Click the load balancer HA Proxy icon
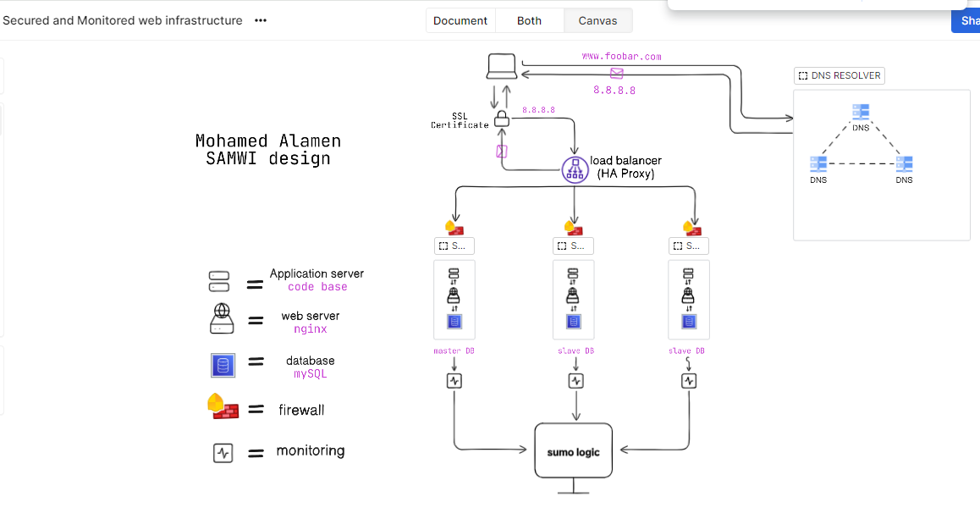Viewport: 980px width, 519px height. coord(575,170)
